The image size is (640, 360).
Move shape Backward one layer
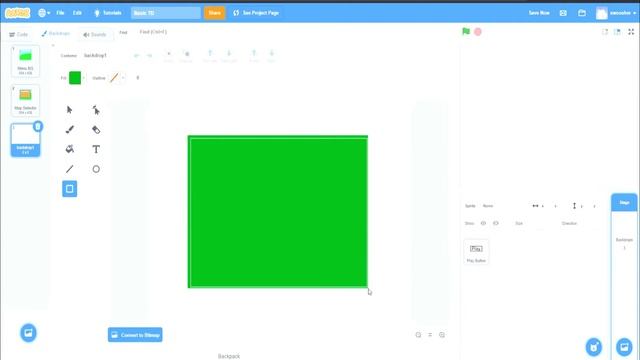pos(229,56)
